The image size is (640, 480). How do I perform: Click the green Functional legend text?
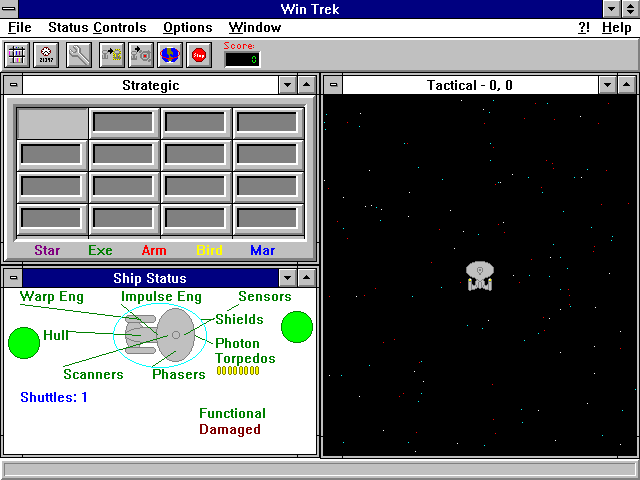(233, 413)
